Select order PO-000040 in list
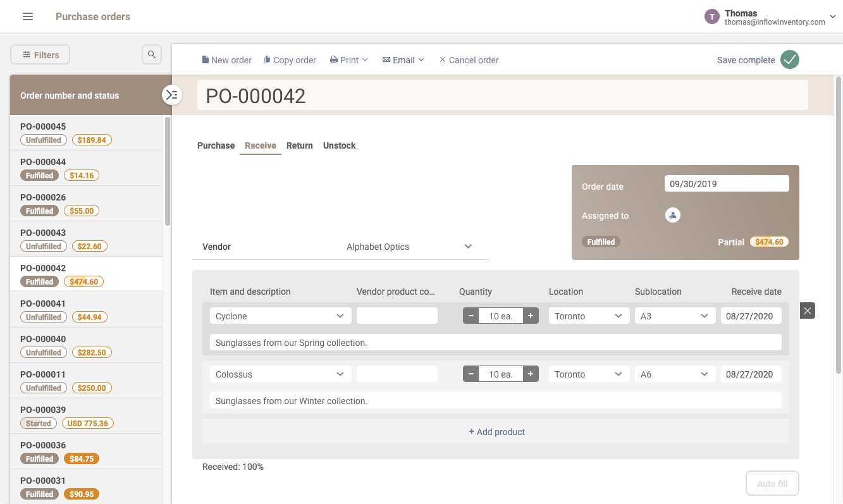843x504 pixels. tap(87, 345)
